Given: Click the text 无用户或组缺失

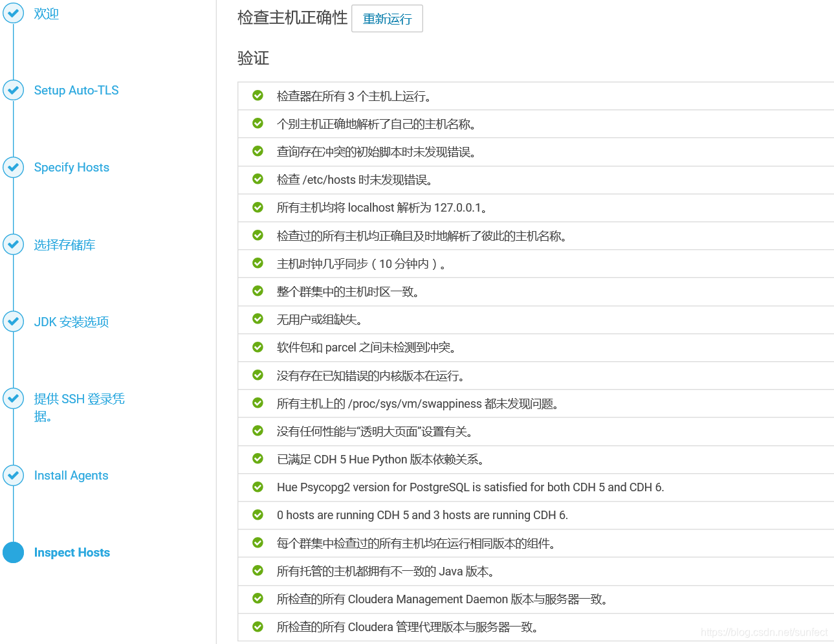Looking at the screenshot, I should pyautogui.click(x=320, y=320).
